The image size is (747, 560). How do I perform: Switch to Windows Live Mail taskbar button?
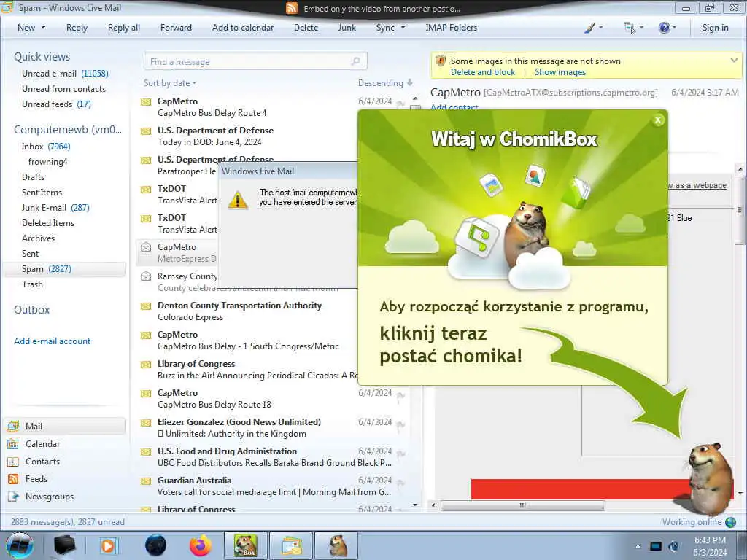click(292, 545)
